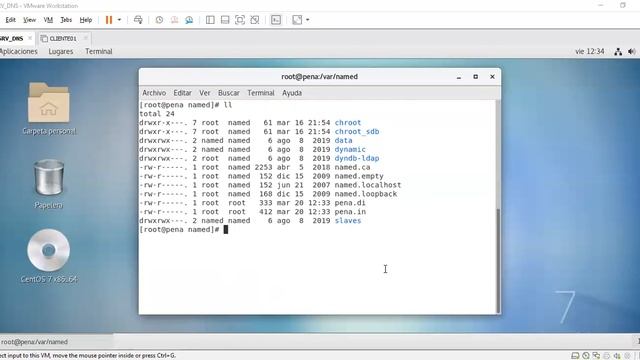Open the VMware View menu

(x=29, y=20)
